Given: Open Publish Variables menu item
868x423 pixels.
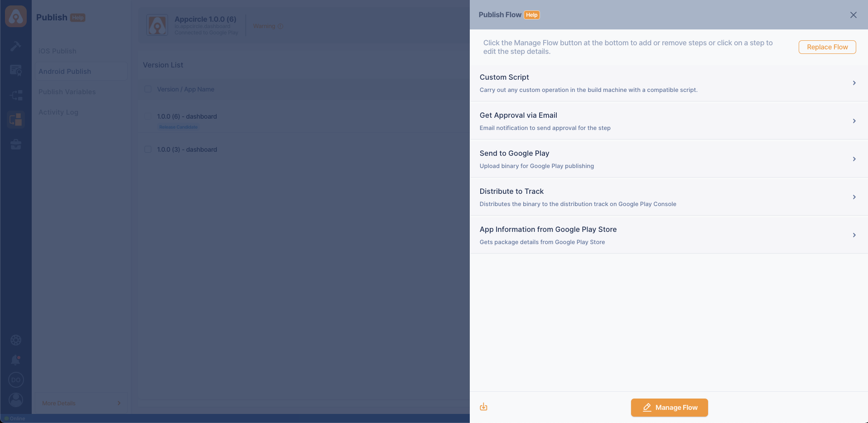Looking at the screenshot, I should coord(67,92).
